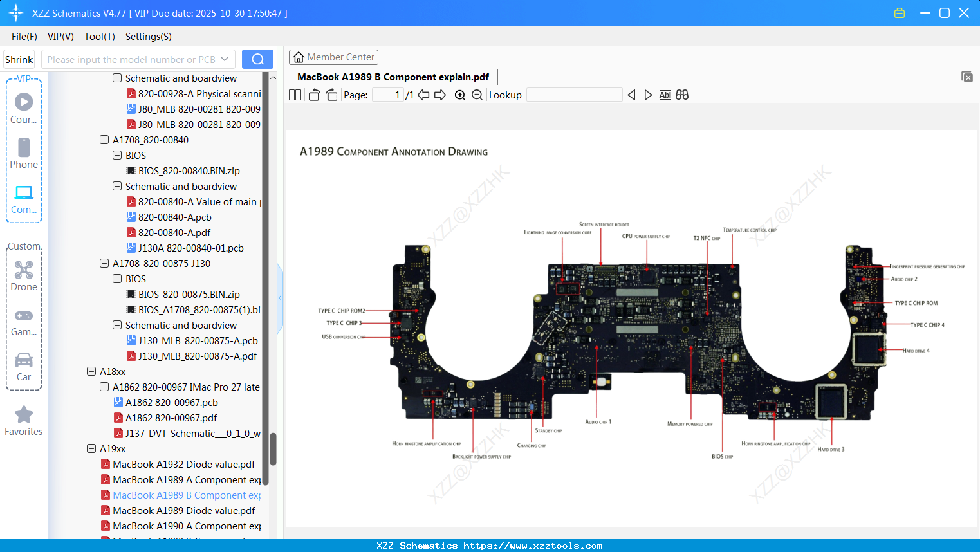Click the blue search button

coord(257,59)
